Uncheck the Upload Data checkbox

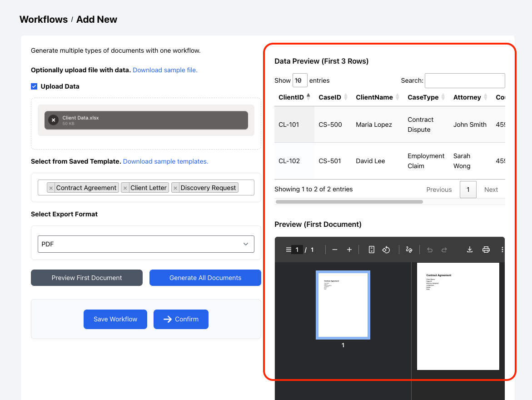pyautogui.click(x=34, y=86)
